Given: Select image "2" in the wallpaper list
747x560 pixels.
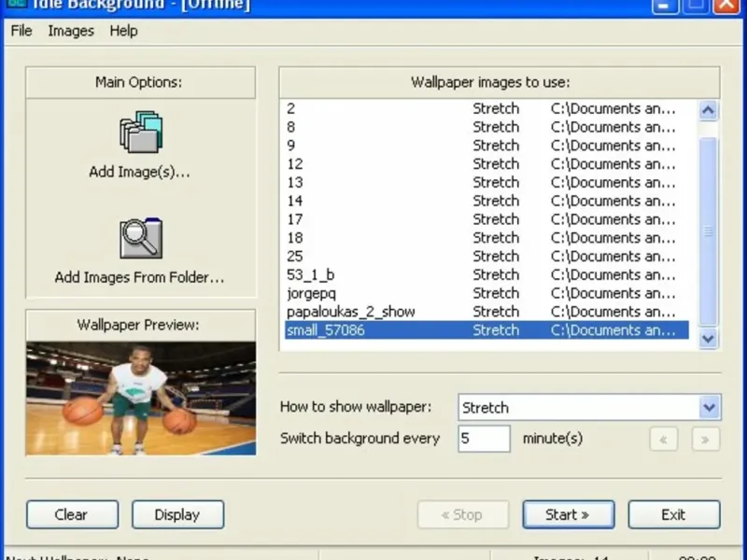Looking at the screenshot, I should point(486,108).
